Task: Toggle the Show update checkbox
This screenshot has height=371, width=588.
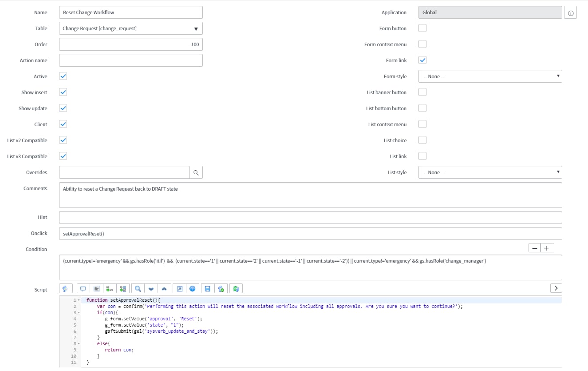Action: point(63,108)
